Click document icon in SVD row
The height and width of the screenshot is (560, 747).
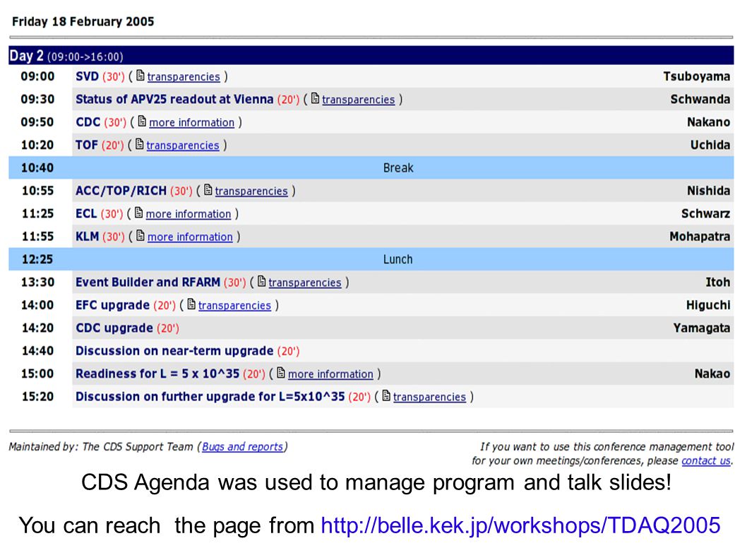[x=140, y=76]
